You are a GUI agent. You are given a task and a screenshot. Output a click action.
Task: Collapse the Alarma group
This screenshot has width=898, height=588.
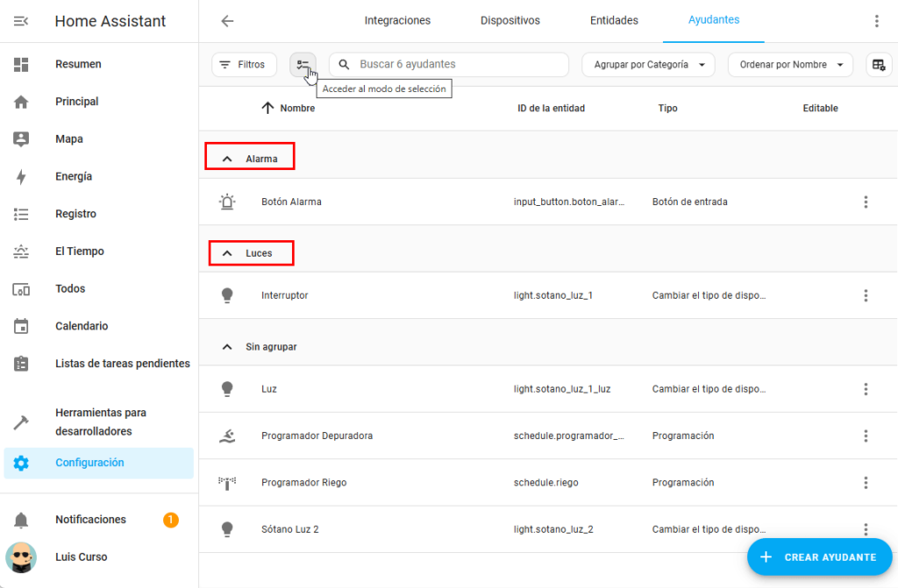228,159
